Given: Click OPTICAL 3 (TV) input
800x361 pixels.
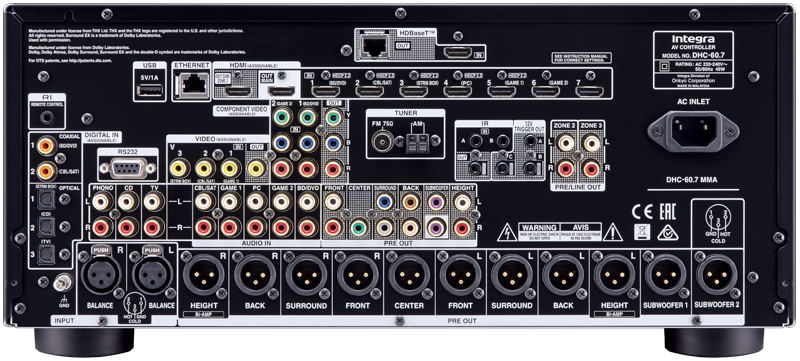Looking at the screenshot, I should click(46, 253).
